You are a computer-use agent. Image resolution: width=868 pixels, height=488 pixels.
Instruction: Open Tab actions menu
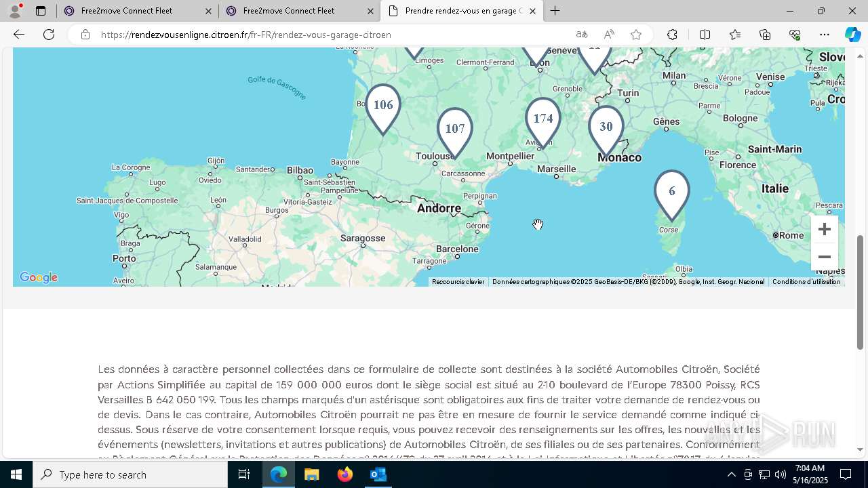(x=41, y=11)
